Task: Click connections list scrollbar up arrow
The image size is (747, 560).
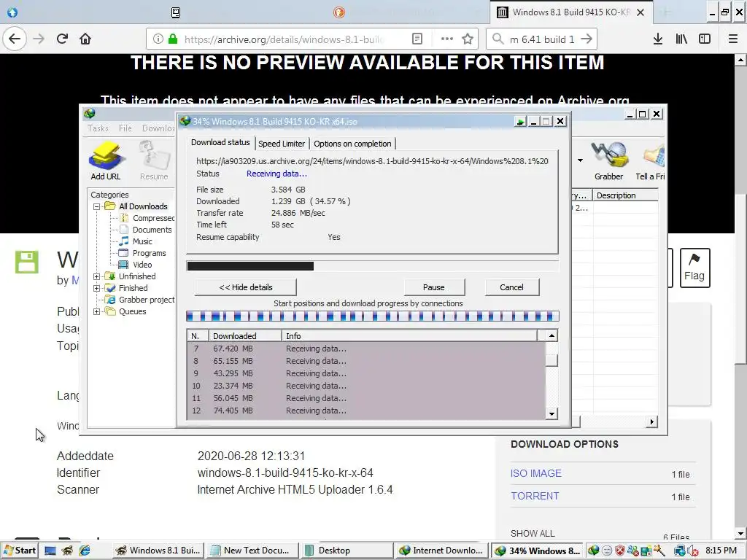Action: coord(551,335)
